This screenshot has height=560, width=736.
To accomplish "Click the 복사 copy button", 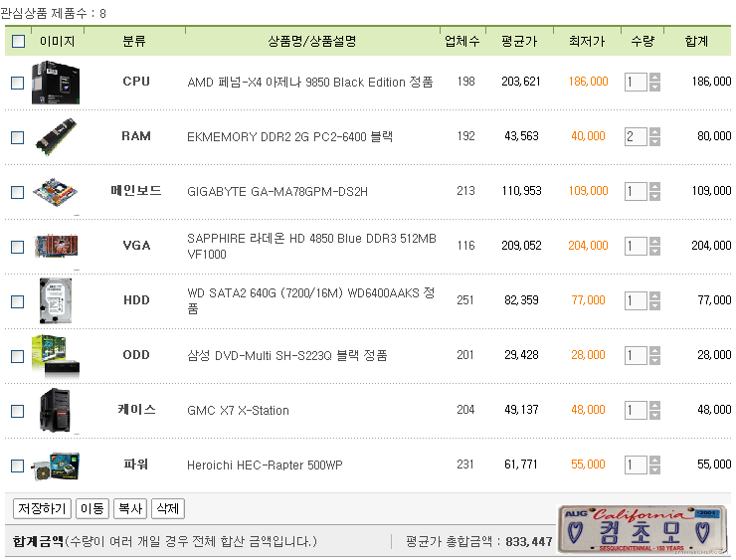I will coord(130,508).
